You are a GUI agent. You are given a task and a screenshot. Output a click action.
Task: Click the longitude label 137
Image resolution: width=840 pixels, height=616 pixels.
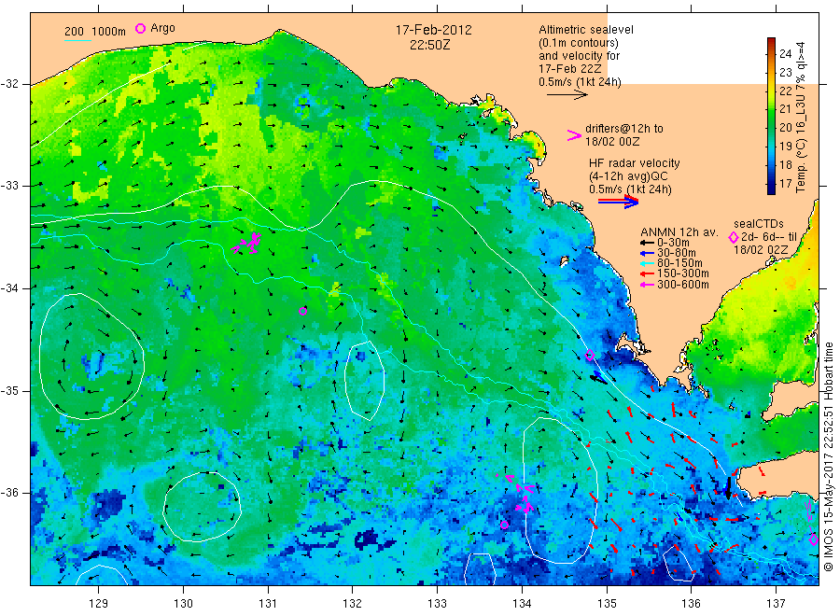coord(776,604)
